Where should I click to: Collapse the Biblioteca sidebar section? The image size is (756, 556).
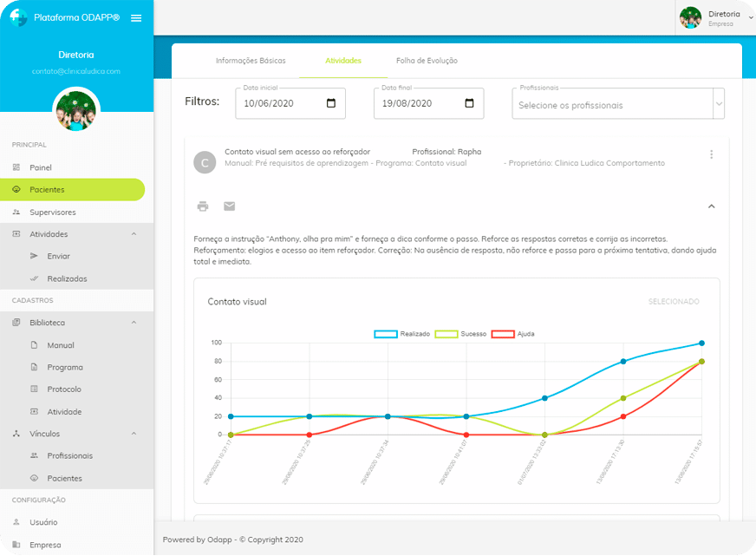[x=134, y=323]
